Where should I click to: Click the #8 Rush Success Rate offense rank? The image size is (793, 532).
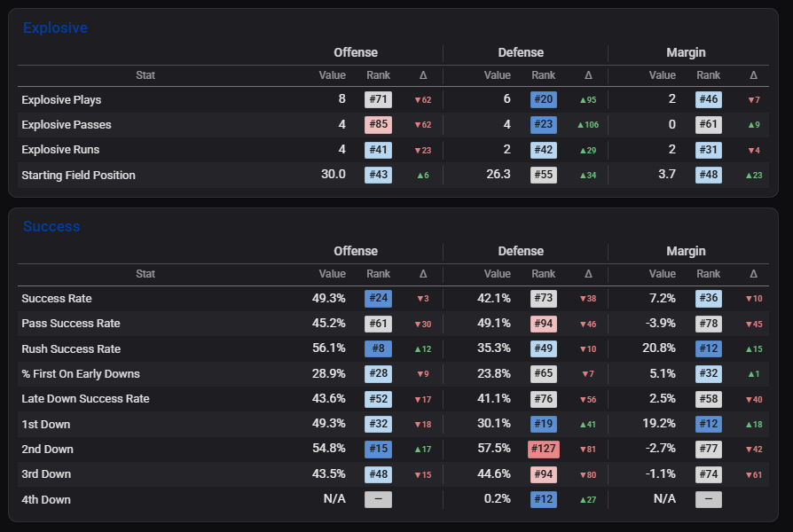click(x=378, y=348)
